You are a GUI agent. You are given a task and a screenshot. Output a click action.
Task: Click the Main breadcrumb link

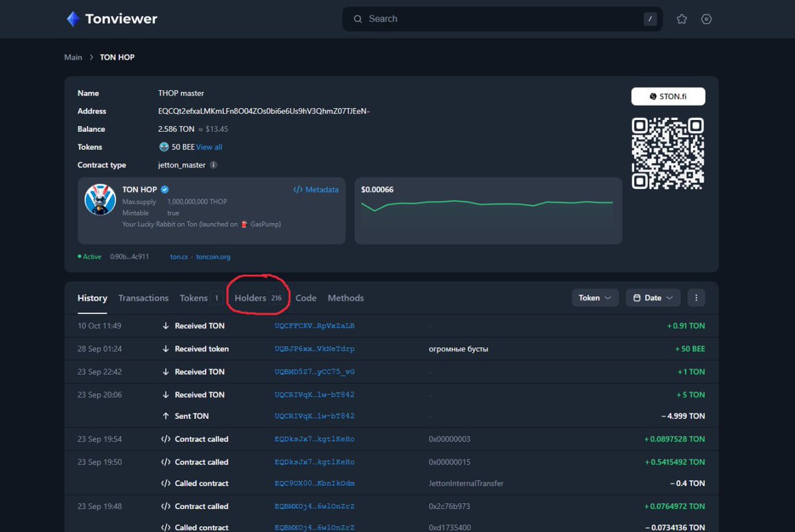coord(73,58)
